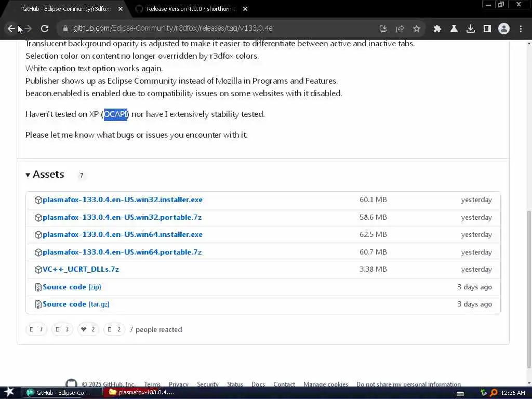Open the Manage cookies footer link
This screenshot has width=532, height=399.
click(326, 384)
